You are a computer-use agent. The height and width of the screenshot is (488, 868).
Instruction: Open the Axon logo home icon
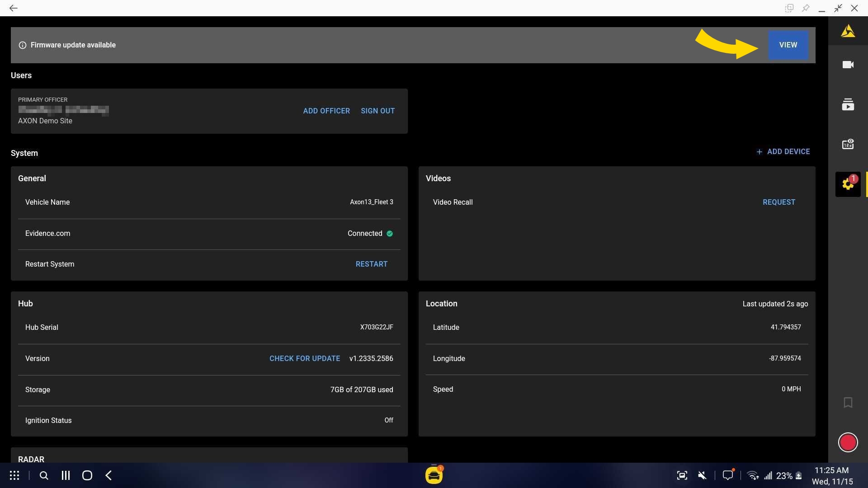848,31
